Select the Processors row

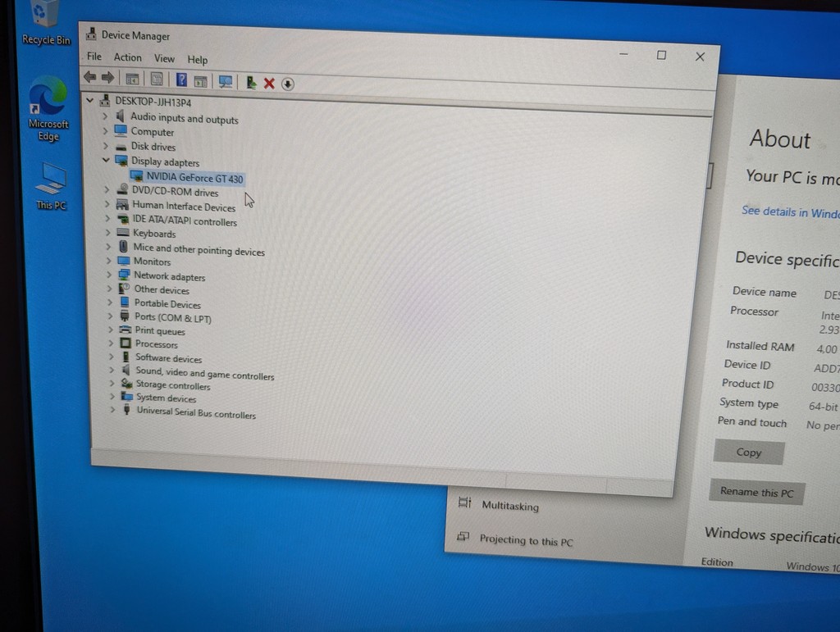click(x=156, y=344)
